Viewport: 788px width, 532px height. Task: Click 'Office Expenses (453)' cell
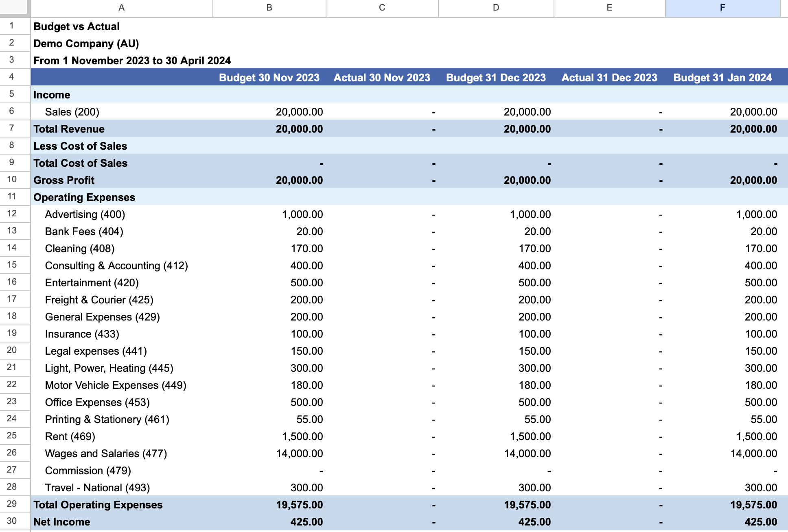[122, 402]
